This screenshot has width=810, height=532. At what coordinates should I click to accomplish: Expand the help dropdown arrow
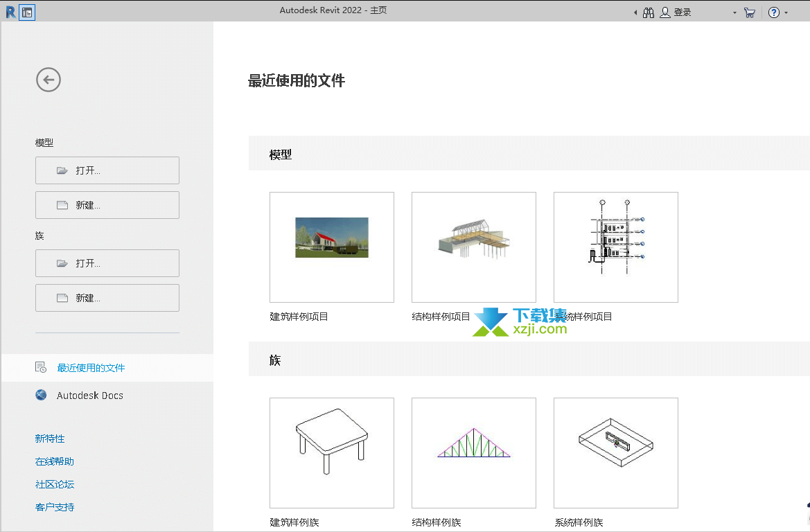coord(786,13)
